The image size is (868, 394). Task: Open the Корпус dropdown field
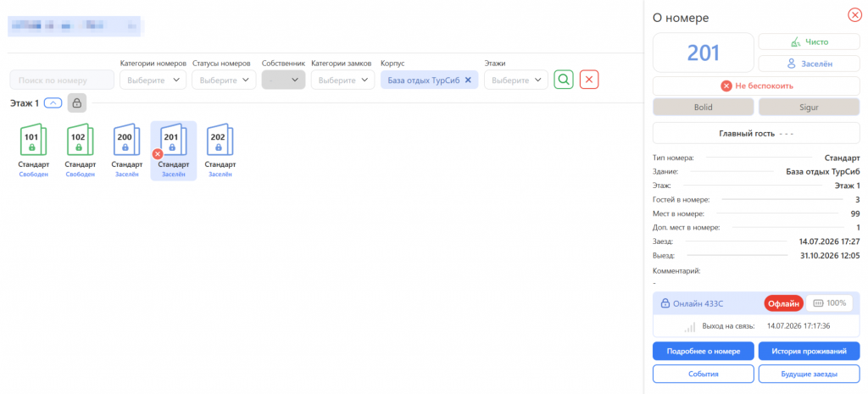pos(430,80)
